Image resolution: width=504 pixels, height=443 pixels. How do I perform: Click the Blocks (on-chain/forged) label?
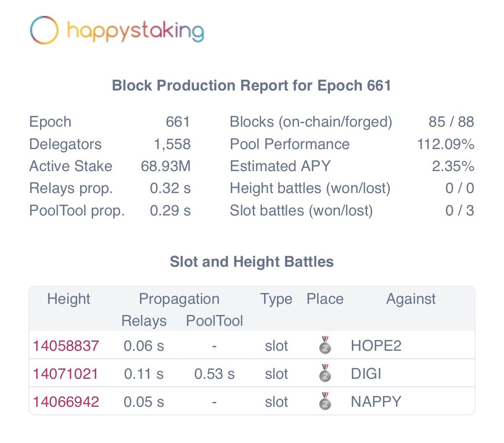[311, 122]
